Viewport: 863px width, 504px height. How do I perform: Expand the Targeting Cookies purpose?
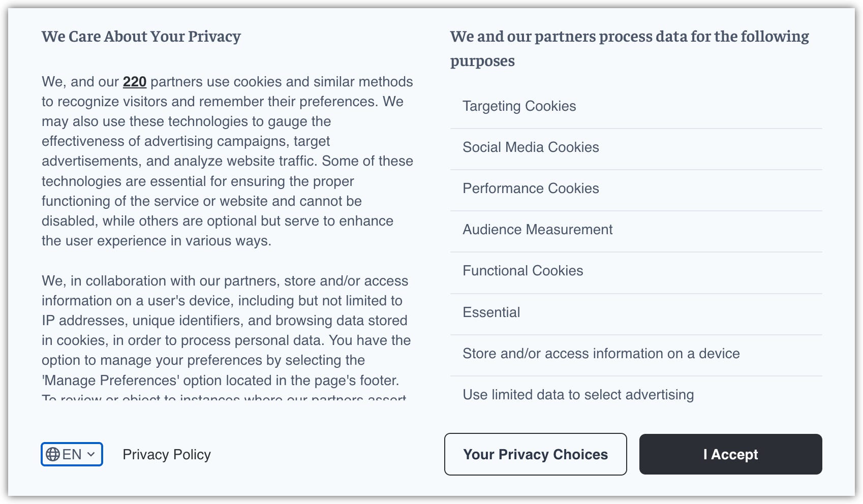(519, 106)
